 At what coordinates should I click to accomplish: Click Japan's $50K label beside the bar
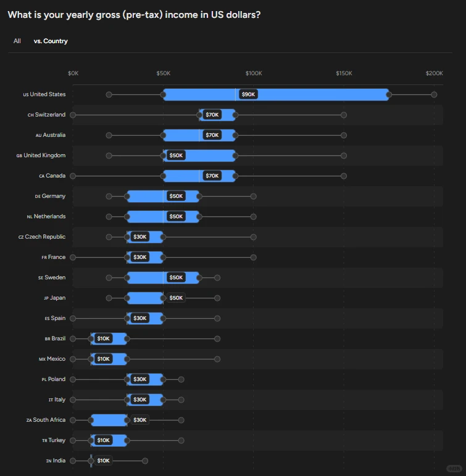coord(176,298)
